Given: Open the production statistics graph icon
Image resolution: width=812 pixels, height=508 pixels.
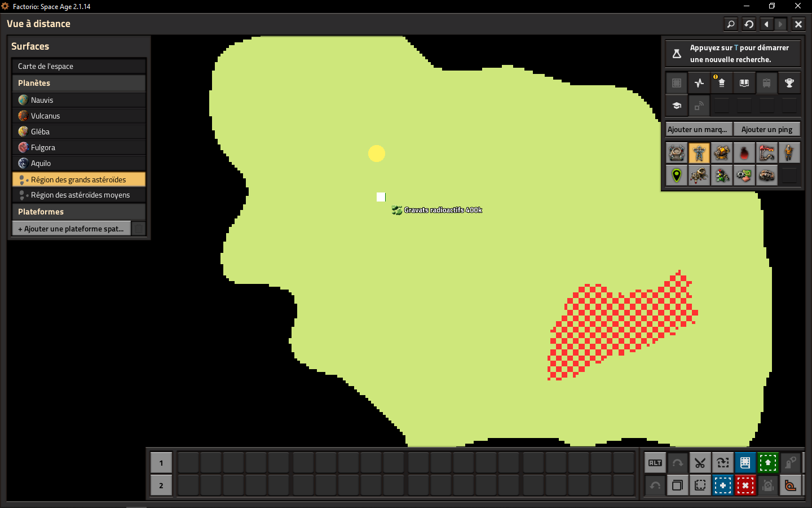Looking at the screenshot, I should point(699,83).
